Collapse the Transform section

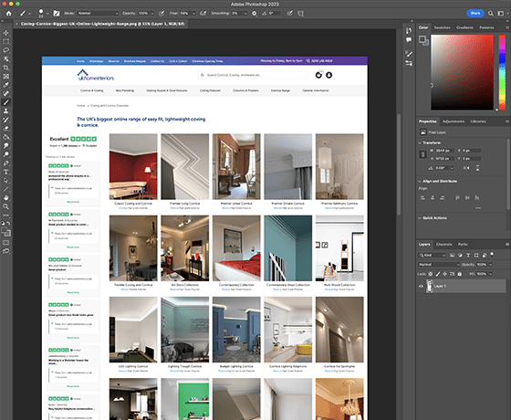coord(420,142)
